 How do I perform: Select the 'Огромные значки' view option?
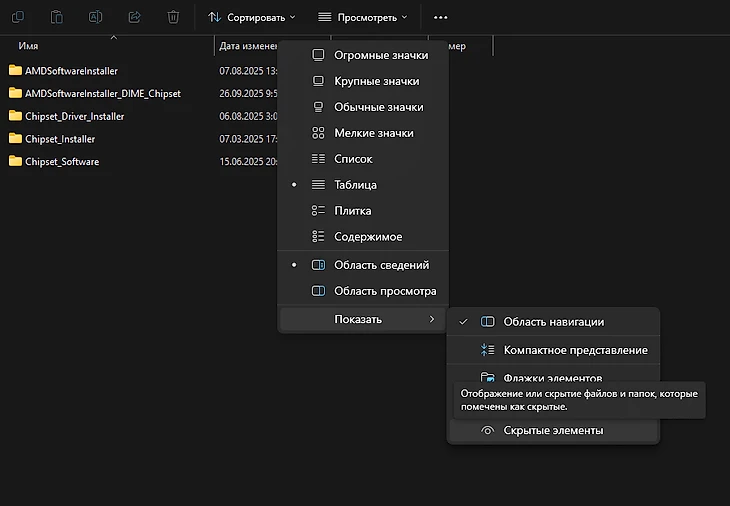tap(380, 55)
